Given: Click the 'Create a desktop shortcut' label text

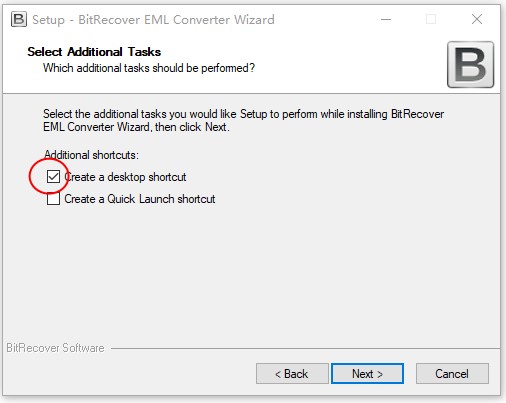Looking at the screenshot, I should pyautogui.click(x=125, y=177).
